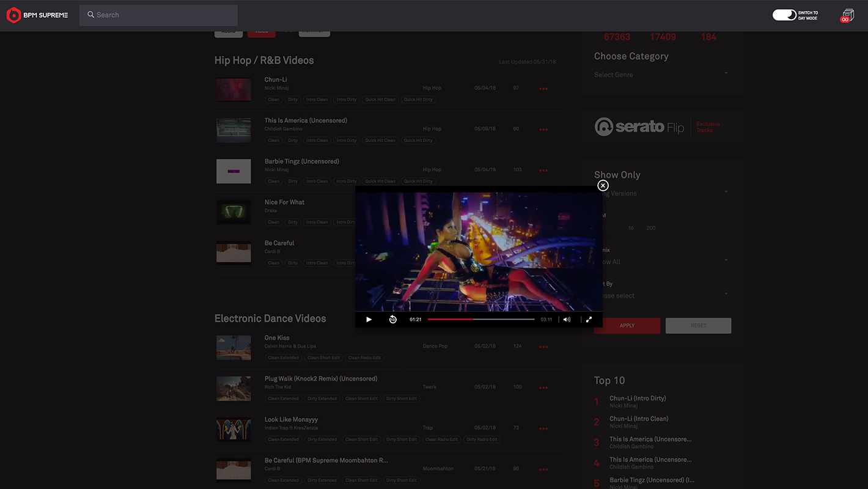Play the video in the popup player
The height and width of the screenshot is (489, 868).
[x=369, y=320]
